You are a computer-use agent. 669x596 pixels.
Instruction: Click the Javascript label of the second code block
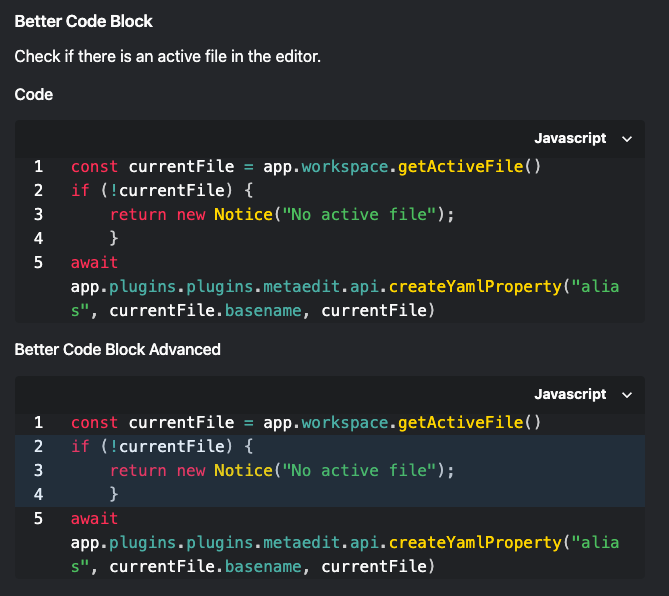pos(570,395)
